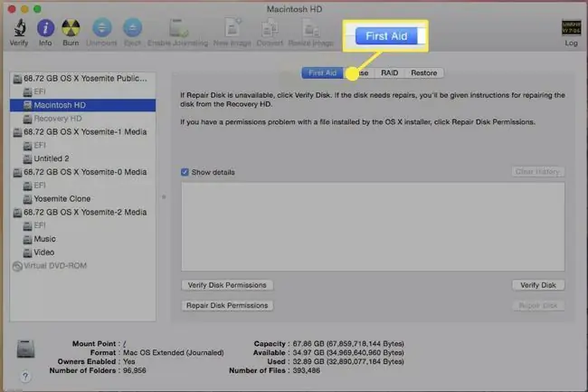
Task: Select 68.72 GB OS X Yosemite Public disk
Action: (83, 79)
